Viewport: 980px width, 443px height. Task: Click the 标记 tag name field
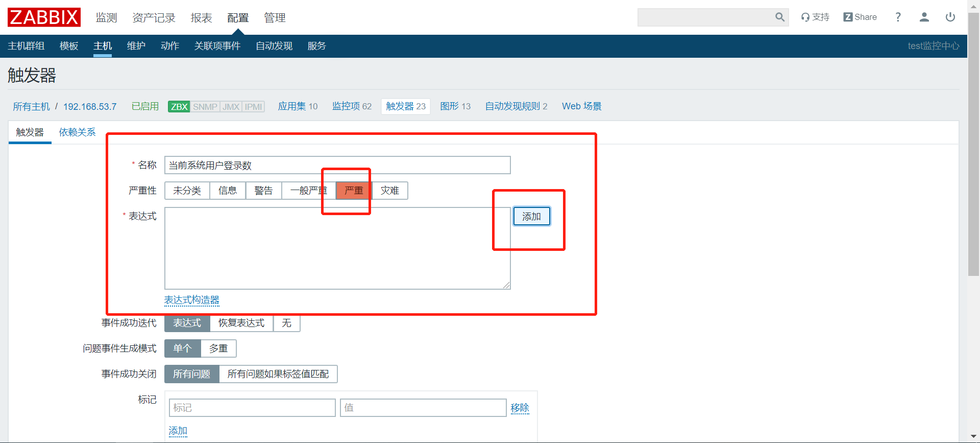point(252,408)
